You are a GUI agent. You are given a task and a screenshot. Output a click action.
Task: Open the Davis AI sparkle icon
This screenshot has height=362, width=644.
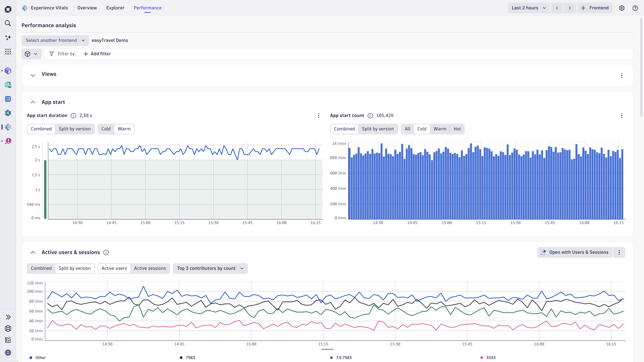(x=8, y=38)
